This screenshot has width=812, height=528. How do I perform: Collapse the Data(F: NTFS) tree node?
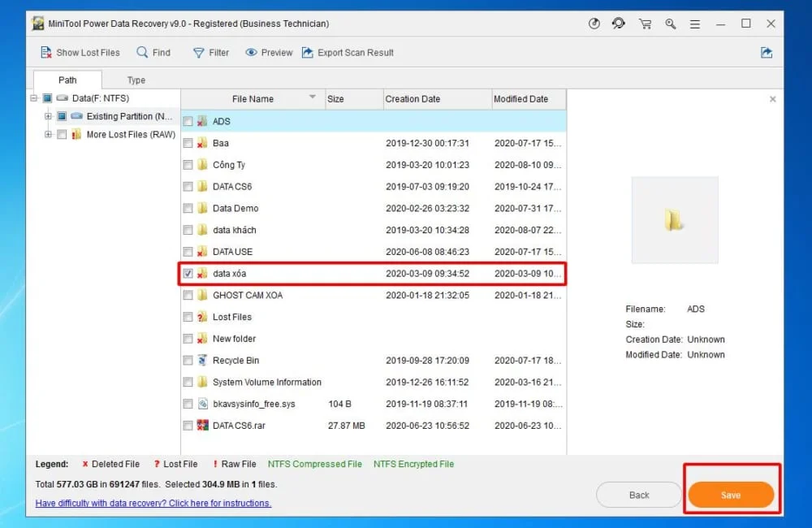tap(33, 98)
